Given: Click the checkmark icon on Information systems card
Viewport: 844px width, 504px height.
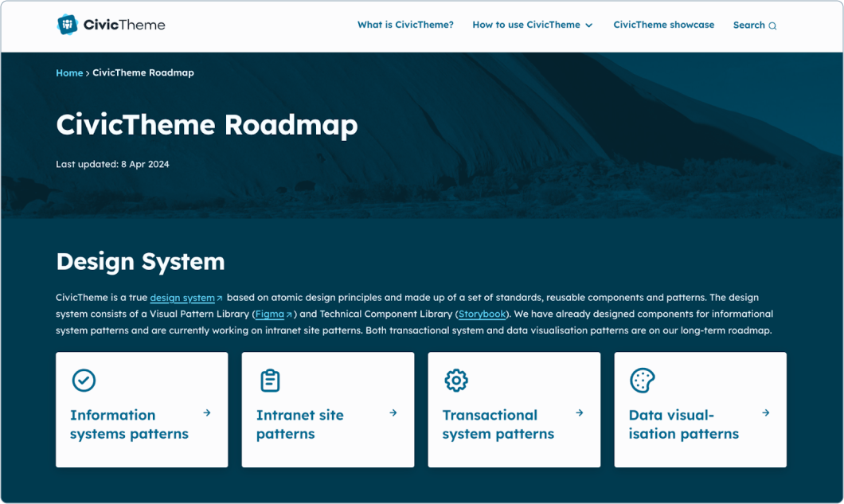Looking at the screenshot, I should (83, 381).
